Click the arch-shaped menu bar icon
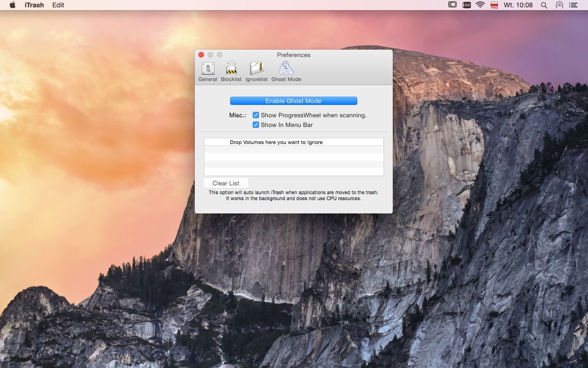 (559, 5)
